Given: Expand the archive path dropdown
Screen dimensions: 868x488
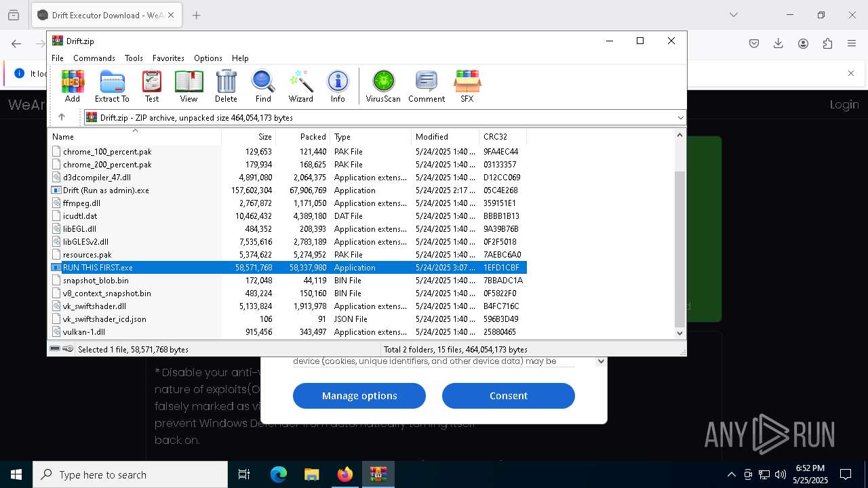Looking at the screenshot, I should pyautogui.click(x=680, y=118).
